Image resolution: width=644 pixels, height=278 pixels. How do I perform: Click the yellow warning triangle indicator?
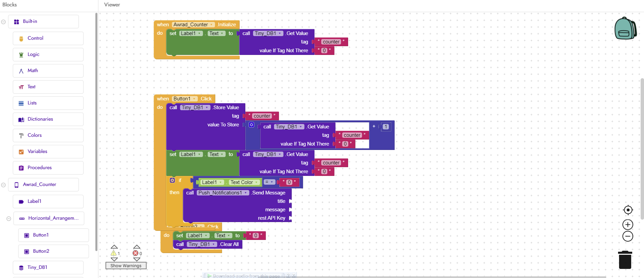point(114,253)
